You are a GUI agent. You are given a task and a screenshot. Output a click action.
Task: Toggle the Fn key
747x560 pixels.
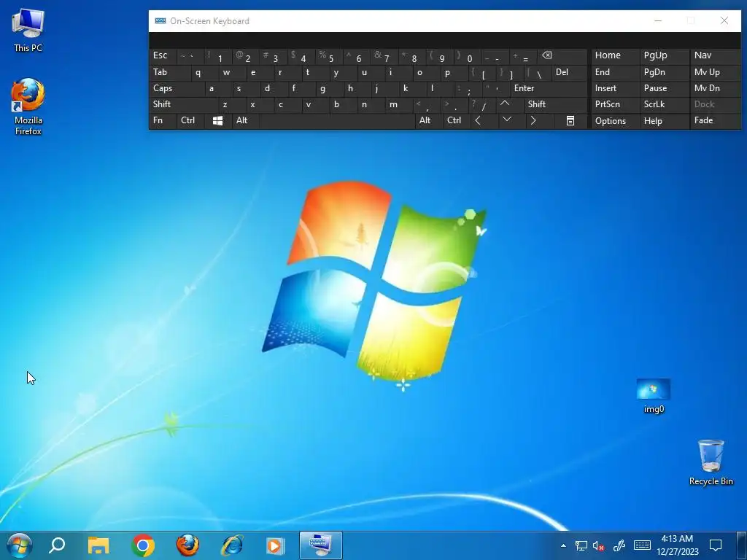(x=162, y=120)
